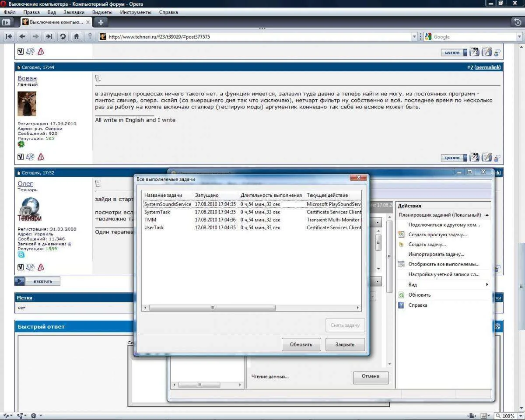Go to the Home page icon
525x420 pixels.
click(x=77, y=37)
